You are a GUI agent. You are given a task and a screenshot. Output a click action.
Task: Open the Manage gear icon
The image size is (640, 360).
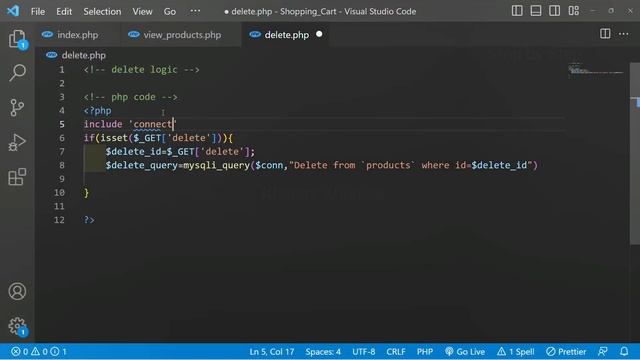(x=17, y=326)
